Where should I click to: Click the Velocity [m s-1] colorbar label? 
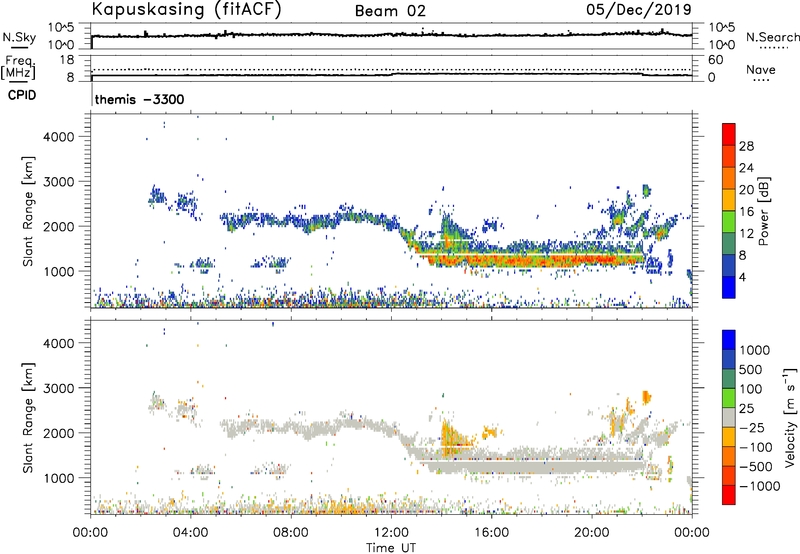[790, 417]
